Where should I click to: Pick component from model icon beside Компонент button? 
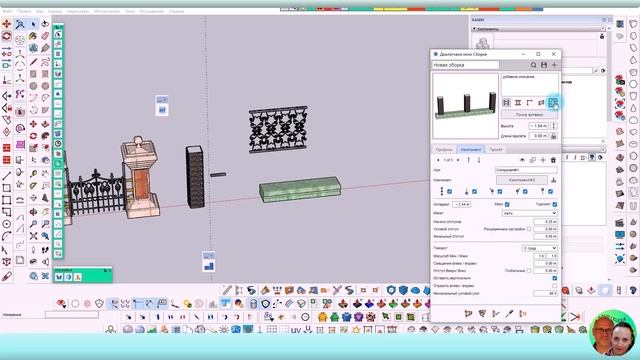click(553, 180)
